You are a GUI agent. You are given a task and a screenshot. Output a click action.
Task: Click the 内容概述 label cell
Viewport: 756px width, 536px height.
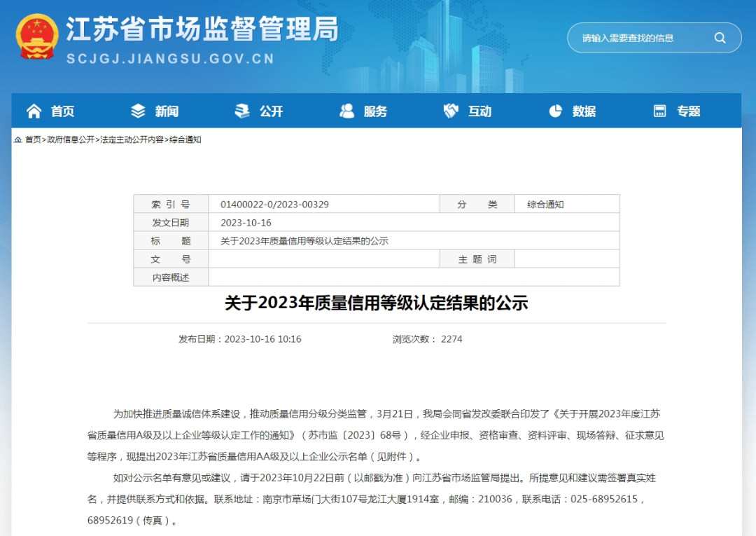[x=171, y=277]
